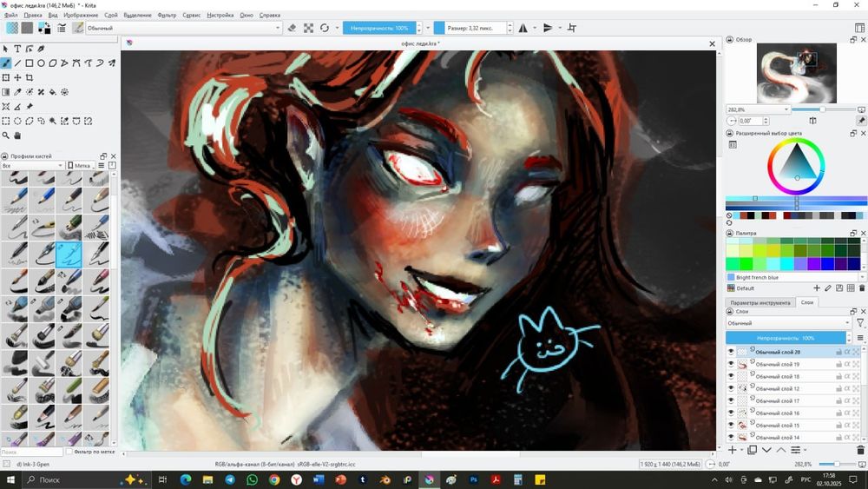
Task: Click the color triangle in advanced color selector
Action: tap(797, 162)
